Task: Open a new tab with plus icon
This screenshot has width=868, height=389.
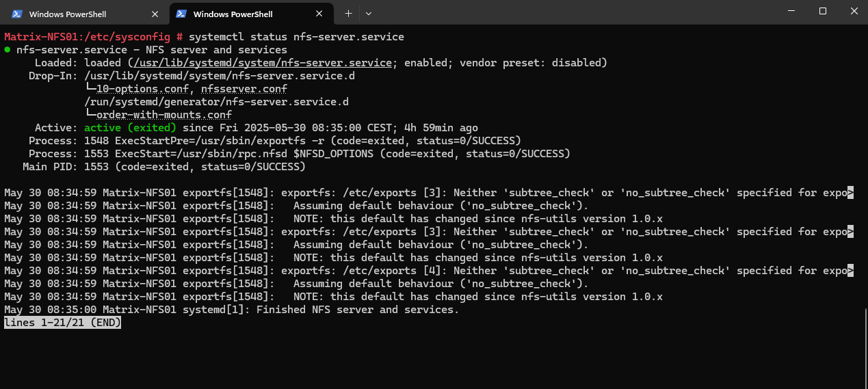Action: pyautogui.click(x=348, y=13)
